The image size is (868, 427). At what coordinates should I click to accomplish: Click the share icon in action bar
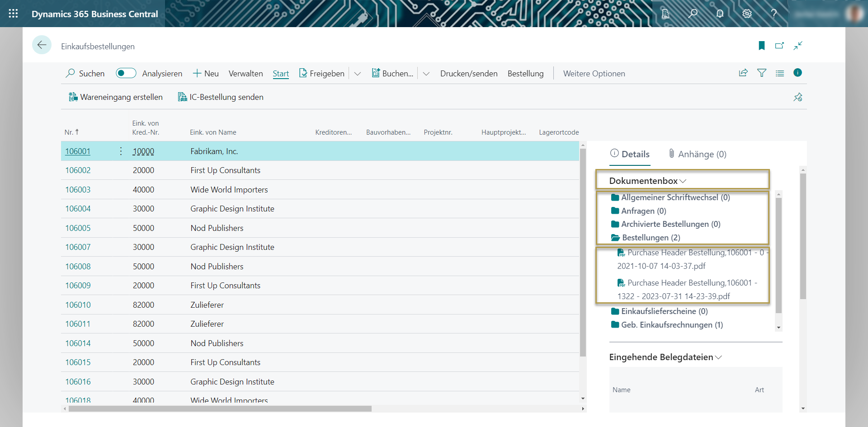[743, 73]
